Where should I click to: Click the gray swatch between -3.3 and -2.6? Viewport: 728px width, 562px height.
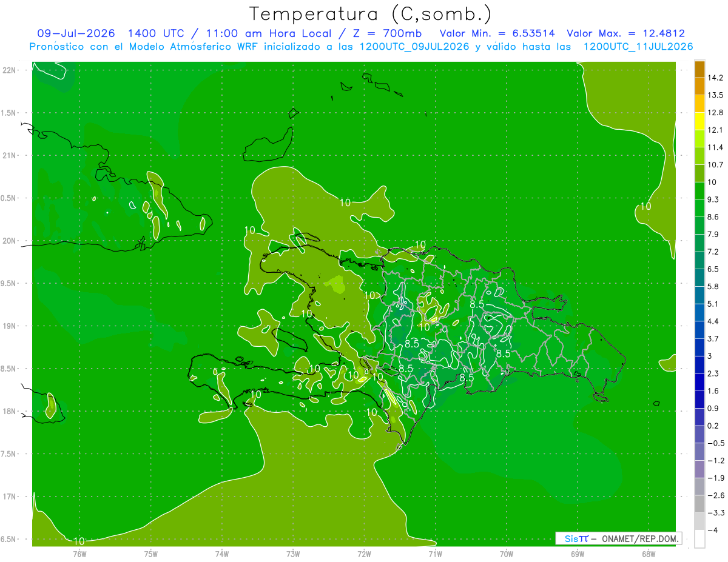[x=699, y=504]
